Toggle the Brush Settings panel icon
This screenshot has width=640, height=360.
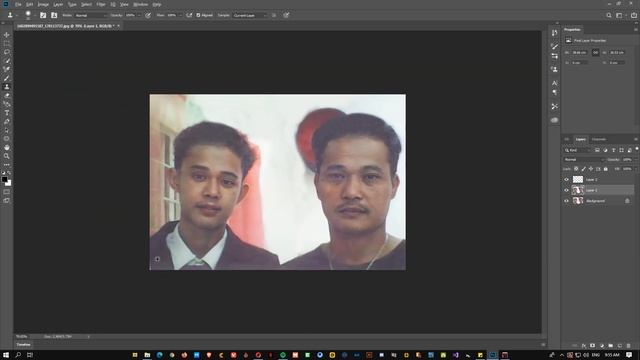point(554,46)
